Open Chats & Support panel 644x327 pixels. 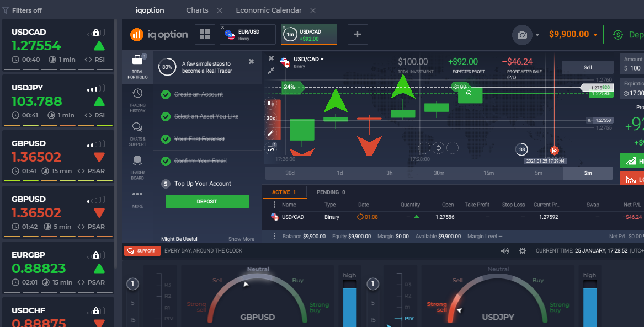(137, 132)
